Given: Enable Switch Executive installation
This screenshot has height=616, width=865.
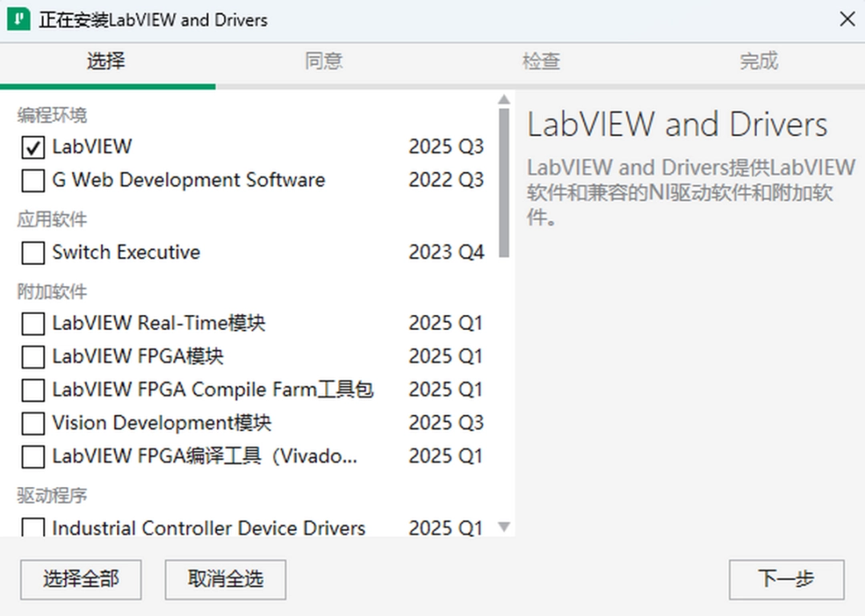Looking at the screenshot, I should tap(32, 253).
